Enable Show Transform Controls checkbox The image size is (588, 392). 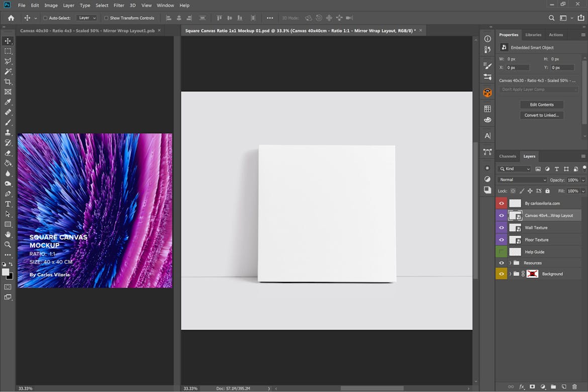tap(106, 18)
